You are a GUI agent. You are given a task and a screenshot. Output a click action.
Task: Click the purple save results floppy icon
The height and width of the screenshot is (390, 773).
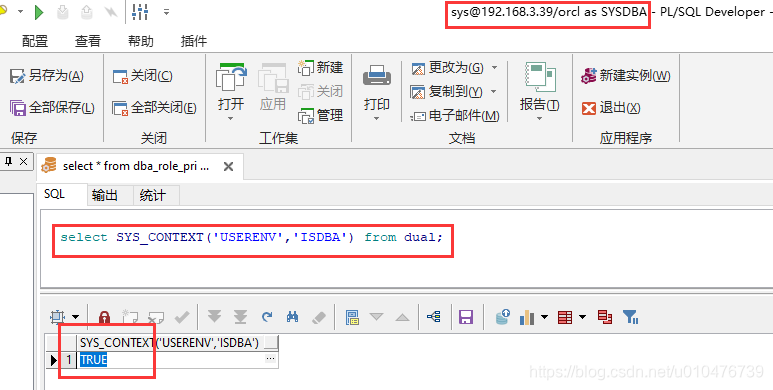465,317
